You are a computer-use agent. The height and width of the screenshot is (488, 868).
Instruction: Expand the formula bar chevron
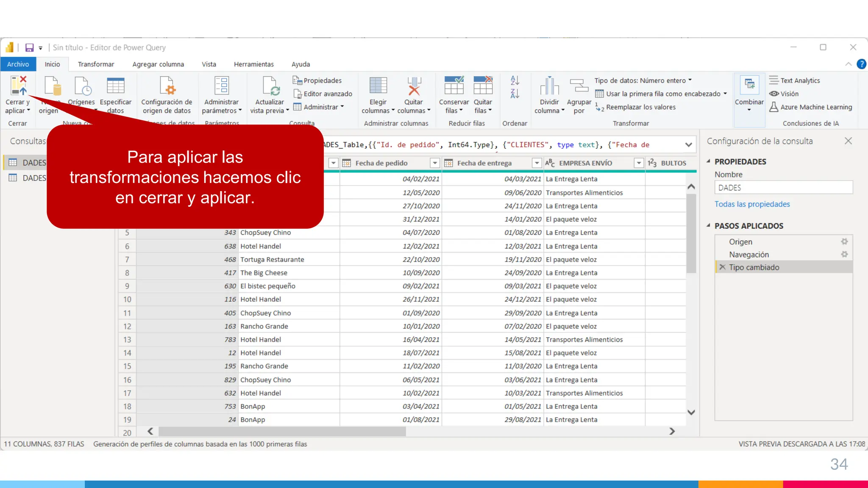click(689, 145)
